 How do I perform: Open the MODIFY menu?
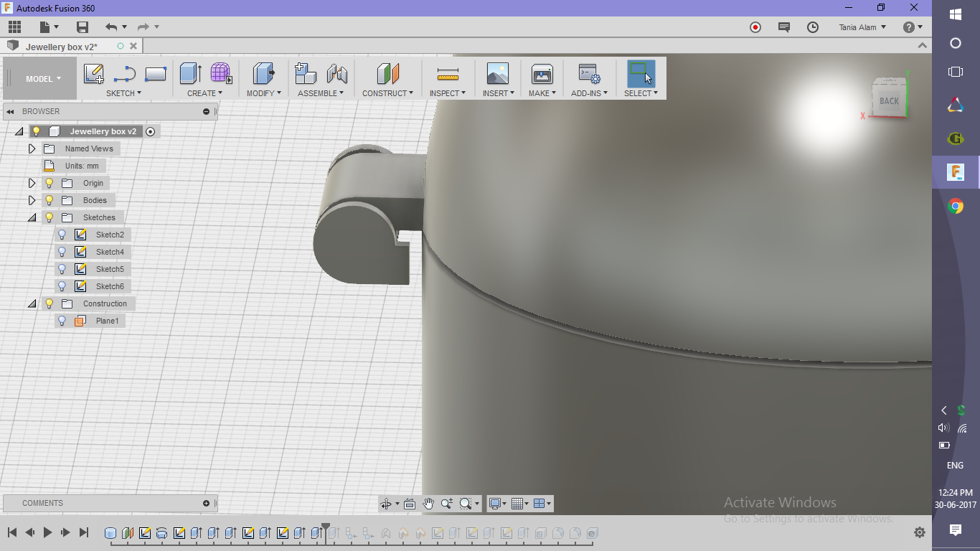tap(263, 93)
